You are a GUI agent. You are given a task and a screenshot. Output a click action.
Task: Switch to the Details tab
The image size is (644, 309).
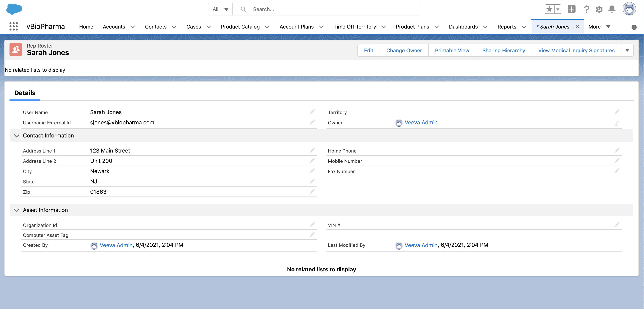pos(25,93)
